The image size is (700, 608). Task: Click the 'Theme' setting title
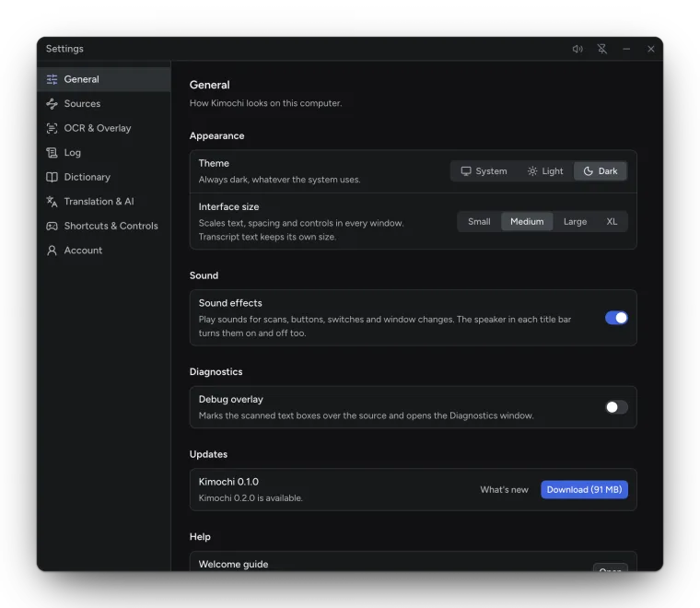pyautogui.click(x=214, y=163)
